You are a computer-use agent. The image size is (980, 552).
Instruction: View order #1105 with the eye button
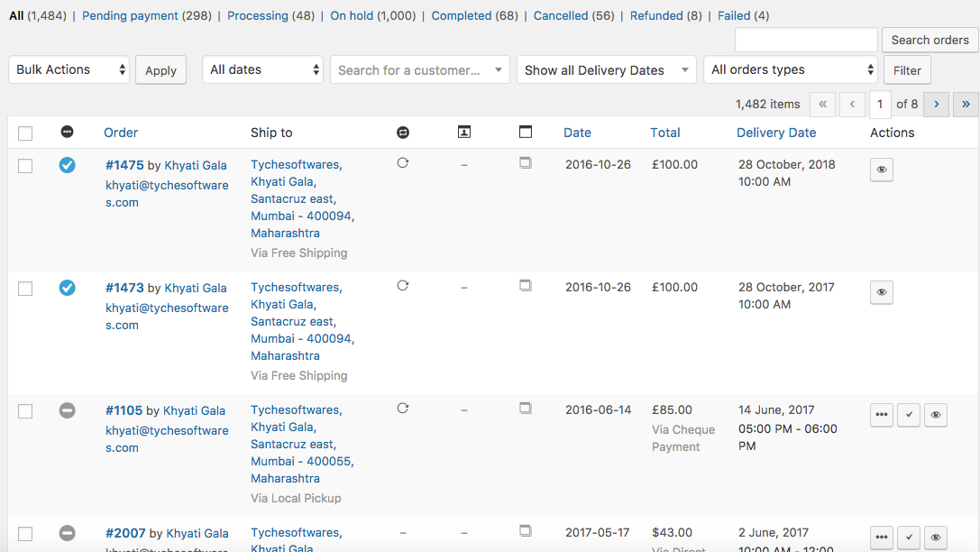coord(936,415)
